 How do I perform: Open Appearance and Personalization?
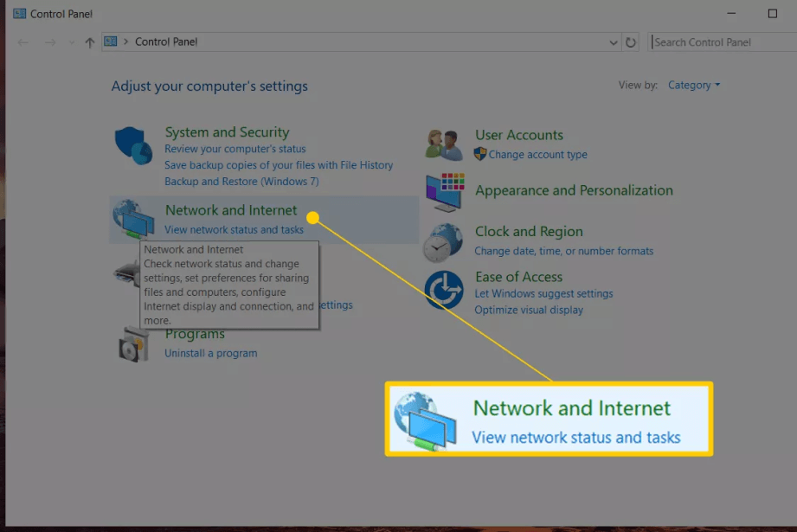pos(574,190)
